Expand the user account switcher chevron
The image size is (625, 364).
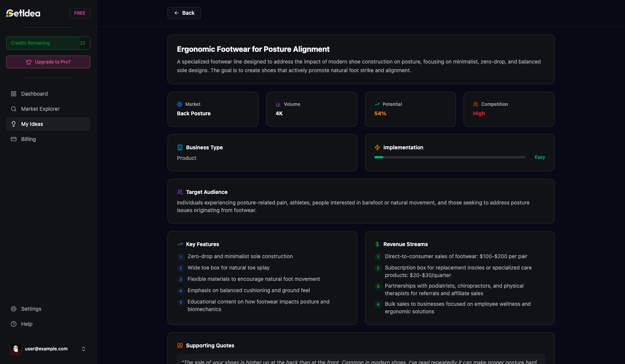tap(84, 349)
